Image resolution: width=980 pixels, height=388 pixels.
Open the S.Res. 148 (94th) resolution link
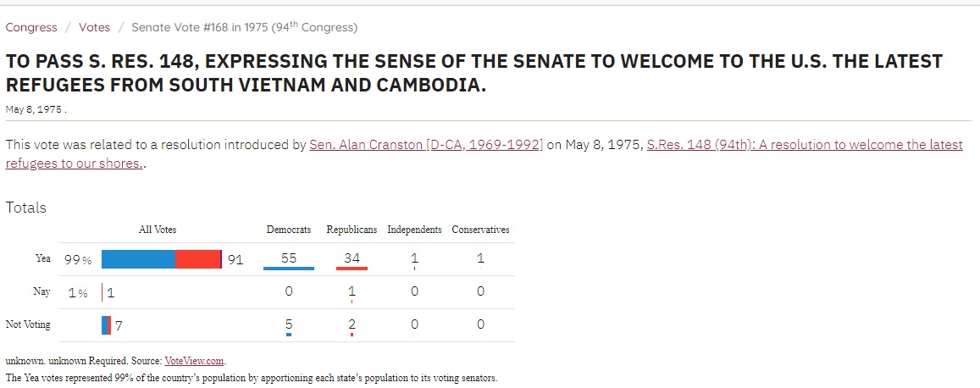[805, 144]
